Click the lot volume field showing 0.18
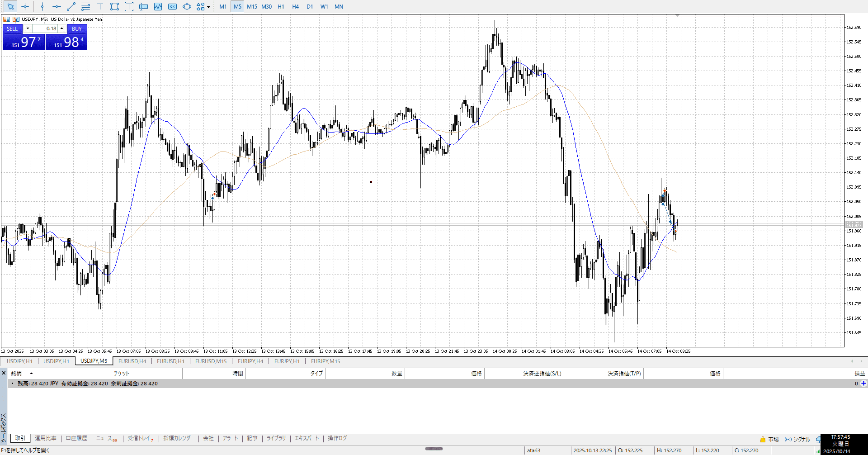The width and height of the screenshot is (868, 455). 45,28
